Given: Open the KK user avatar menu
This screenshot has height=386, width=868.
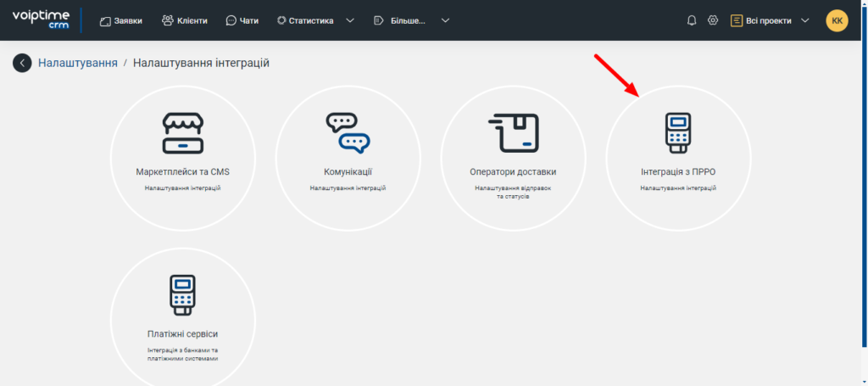Looking at the screenshot, I should [x=837, y=20].
